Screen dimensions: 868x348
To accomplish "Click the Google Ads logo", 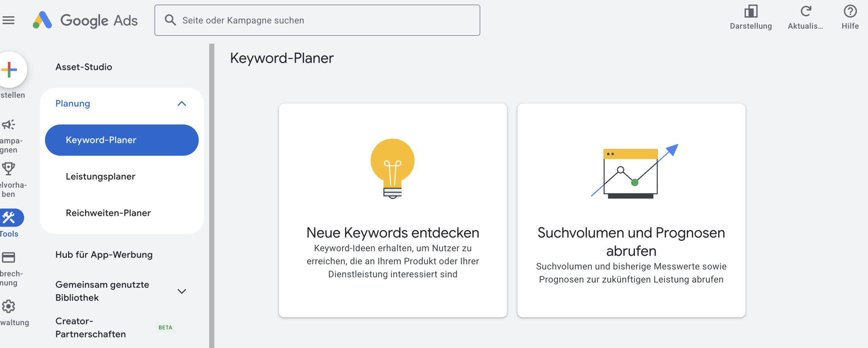I will pyautogui.click(x=85, y=20).
